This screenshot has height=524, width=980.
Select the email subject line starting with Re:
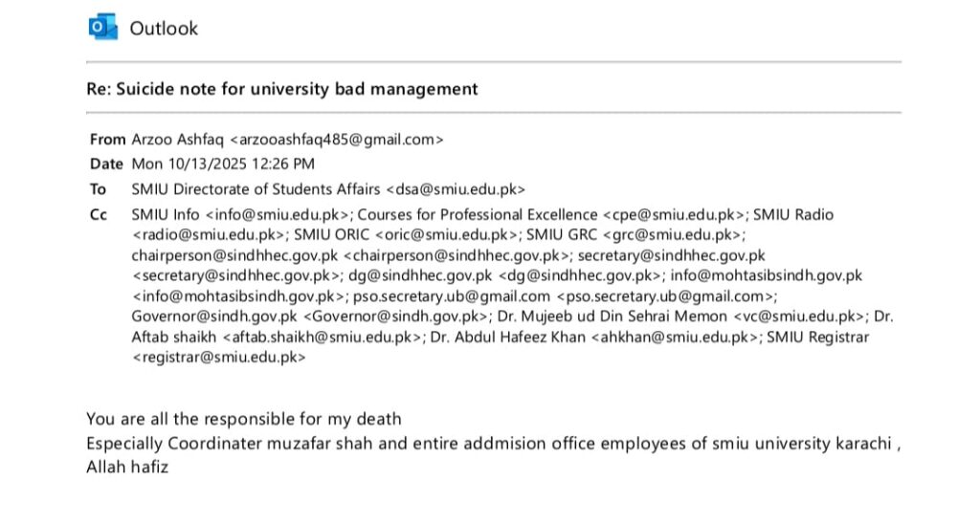[281, 89]
